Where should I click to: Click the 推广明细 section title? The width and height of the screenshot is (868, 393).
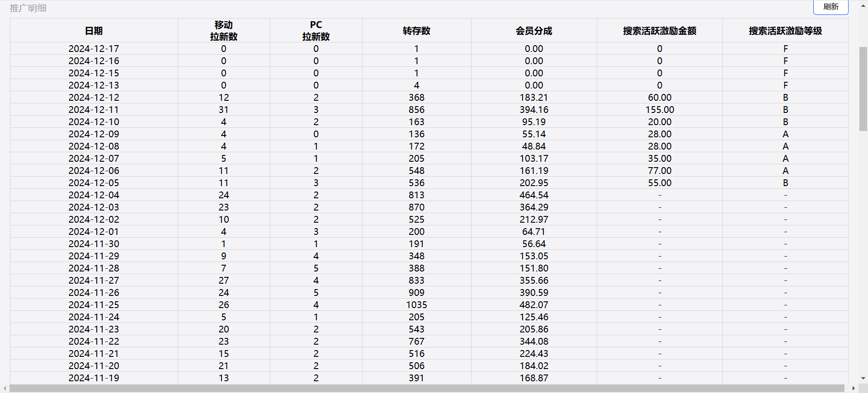pos(28,8)
